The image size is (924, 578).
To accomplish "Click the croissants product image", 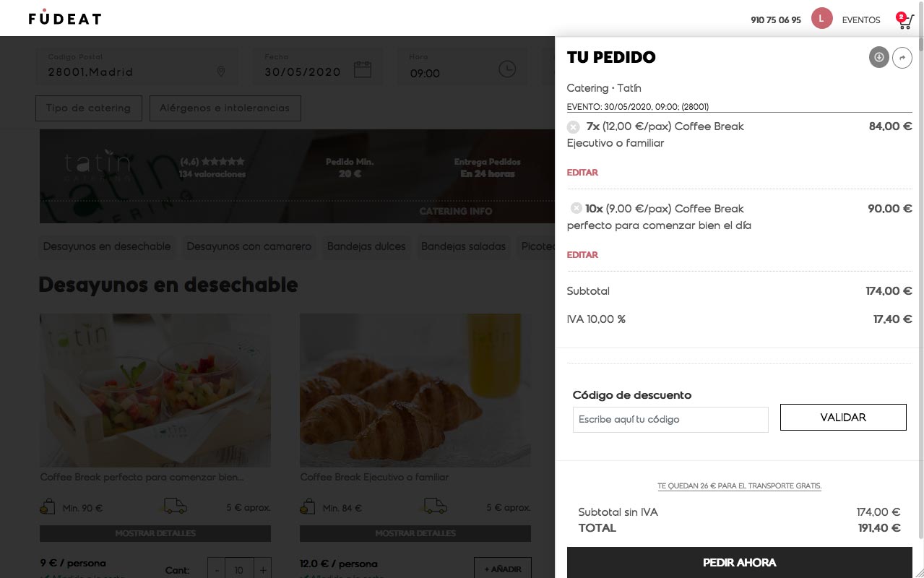I will coord(415,390).
